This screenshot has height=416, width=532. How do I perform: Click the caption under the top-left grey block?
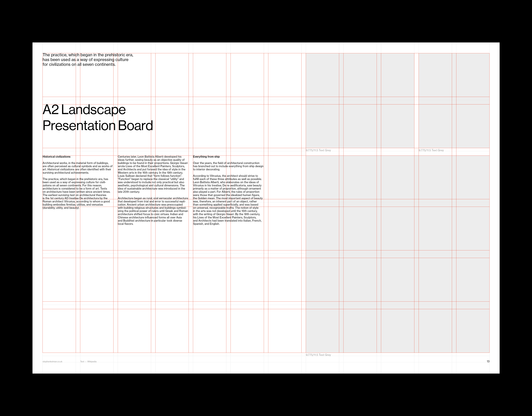[318, 150]
